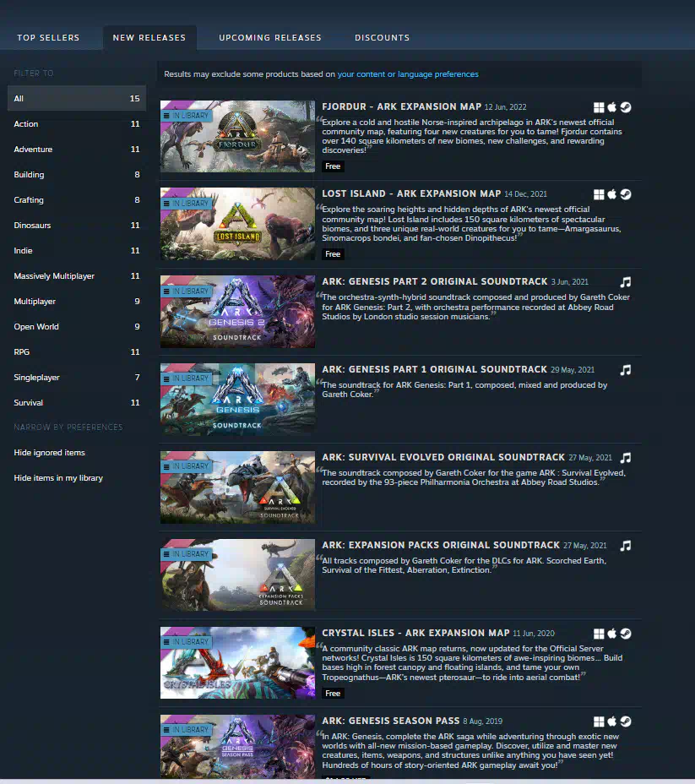Open ARK: Genesis Part 2 Original Soundtrack title
This screenshot has height=784, width=695.
pos(435,281)
